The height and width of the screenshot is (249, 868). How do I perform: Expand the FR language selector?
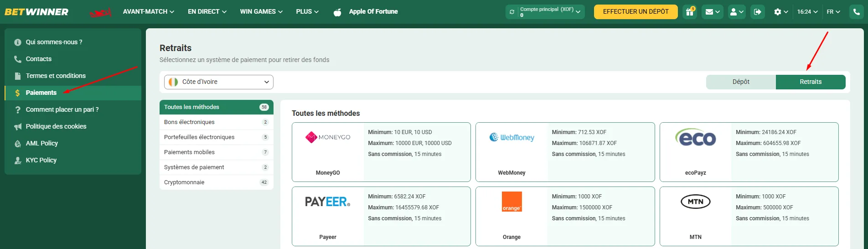point(833,12)
